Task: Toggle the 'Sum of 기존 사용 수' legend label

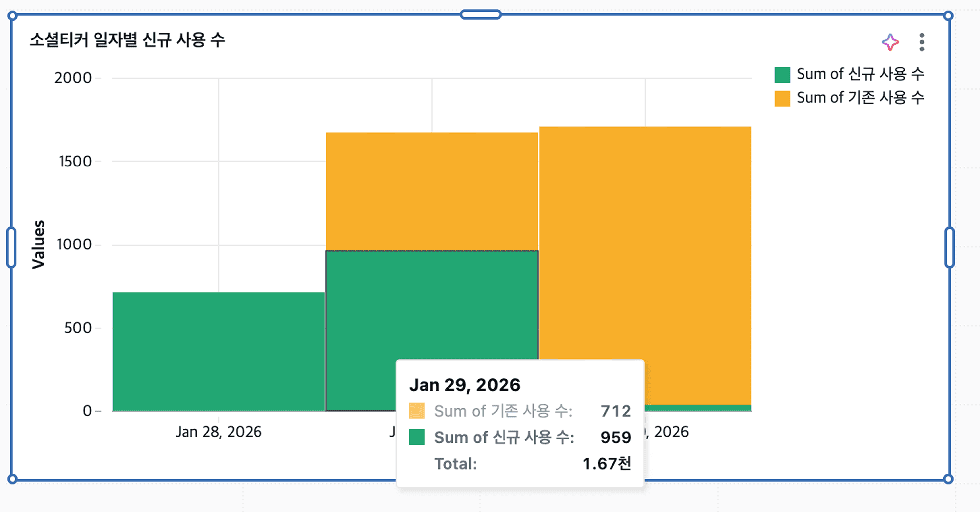Action: [x=860, y=98]
